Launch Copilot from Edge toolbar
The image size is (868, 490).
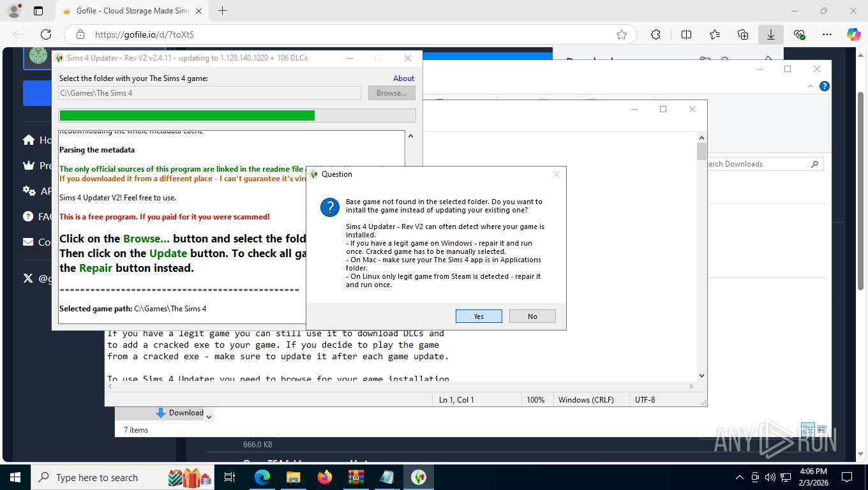click(x=853, y=34)
